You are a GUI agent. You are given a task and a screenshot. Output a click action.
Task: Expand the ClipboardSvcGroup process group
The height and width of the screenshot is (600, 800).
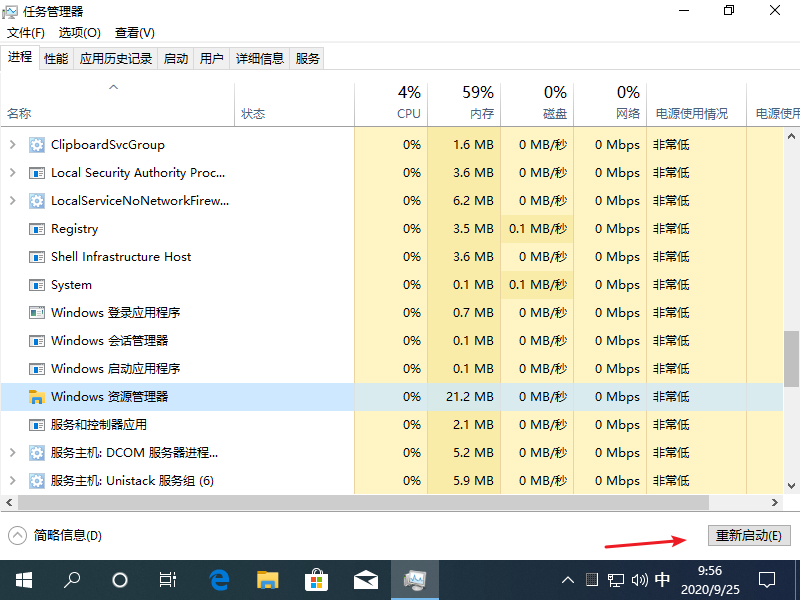13,145
